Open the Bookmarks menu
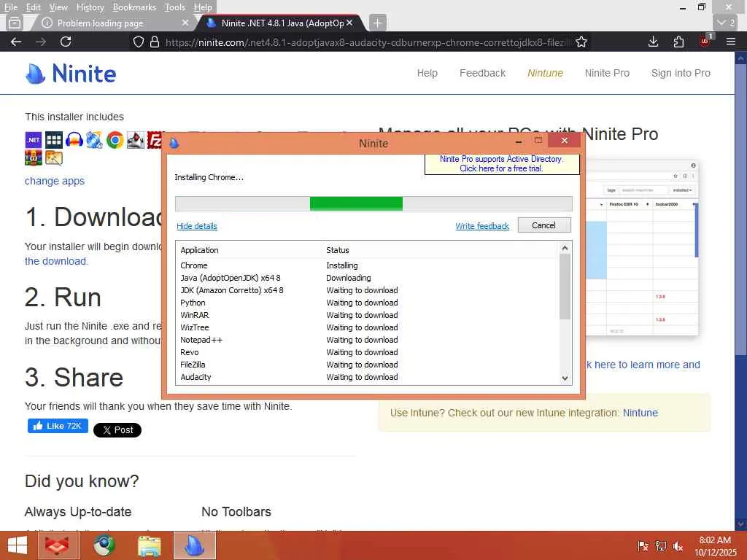This screenshot has height=560, width=747. click(x=134, y=7)
